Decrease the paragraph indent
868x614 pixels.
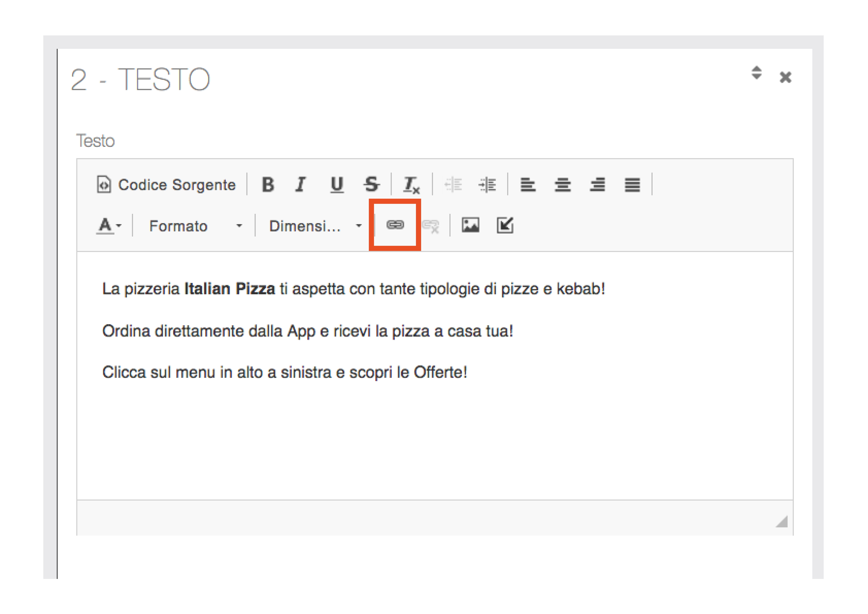pyautogui.click(x=453, y=185)
